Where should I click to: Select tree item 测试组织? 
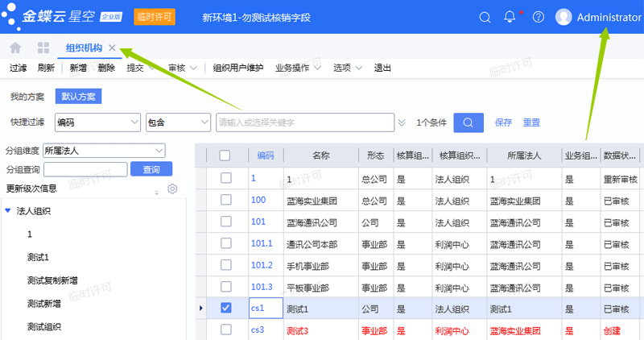click(44, 327)
